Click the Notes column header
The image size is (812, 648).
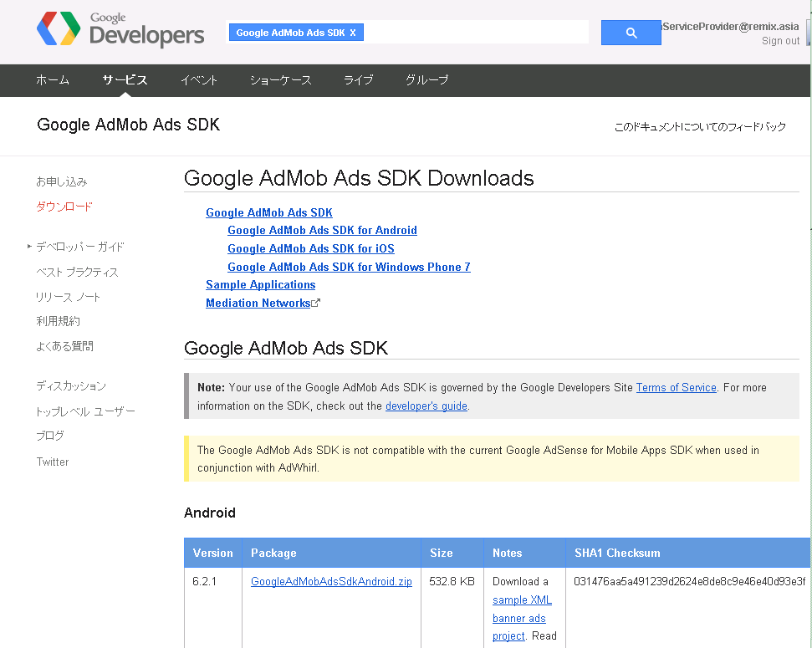tap(524, 553)
